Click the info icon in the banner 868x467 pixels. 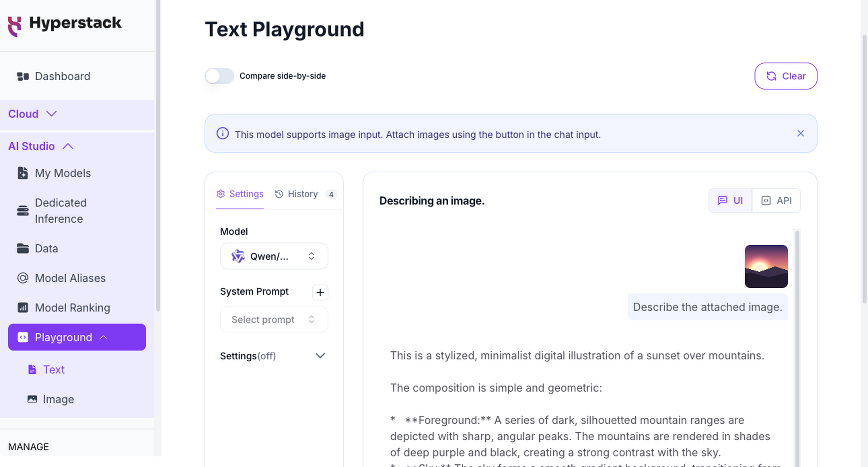click(x=222, y=134)
